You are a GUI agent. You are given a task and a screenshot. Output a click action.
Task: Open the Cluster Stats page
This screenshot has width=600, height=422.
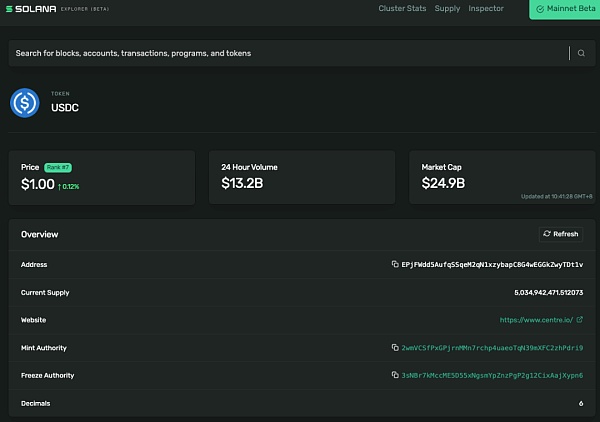(x=402, y=9)
